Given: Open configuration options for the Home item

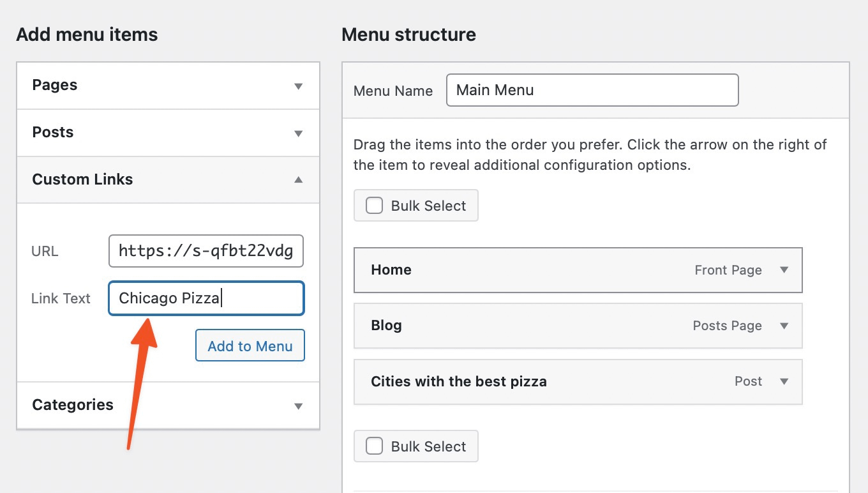Looking at the screenshot, I should [x=784, y=270].
